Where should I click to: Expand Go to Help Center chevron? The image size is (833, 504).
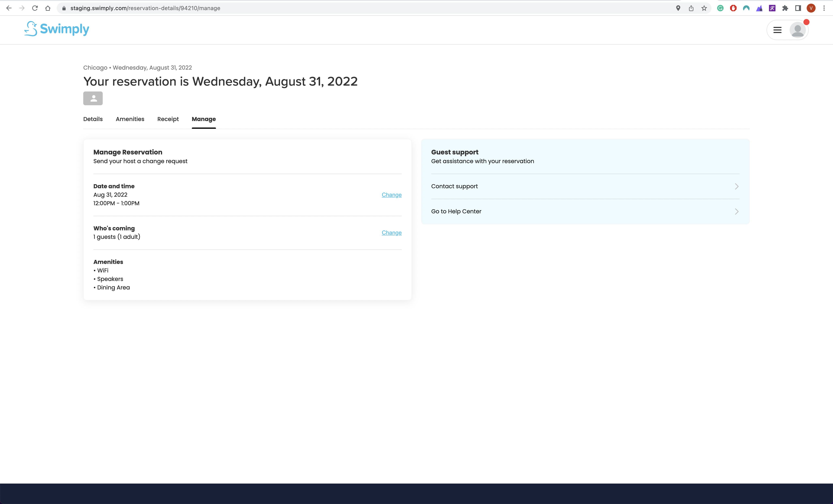[736, 212]
